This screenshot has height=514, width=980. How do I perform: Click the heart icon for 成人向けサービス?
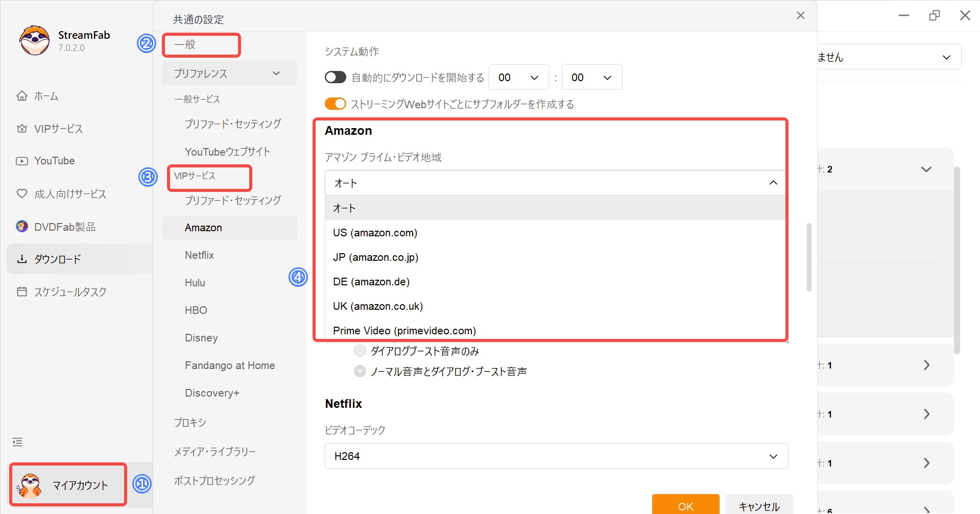(22, 193)
